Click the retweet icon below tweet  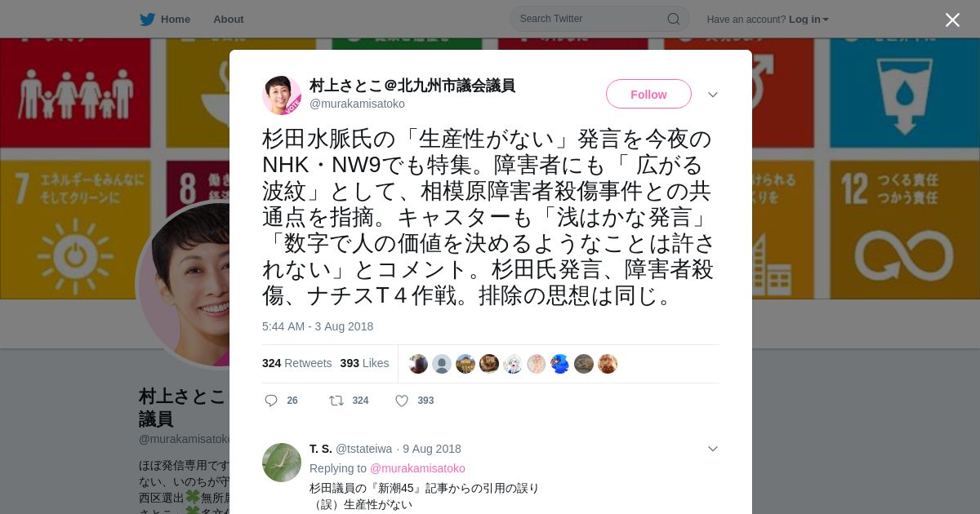336,401
